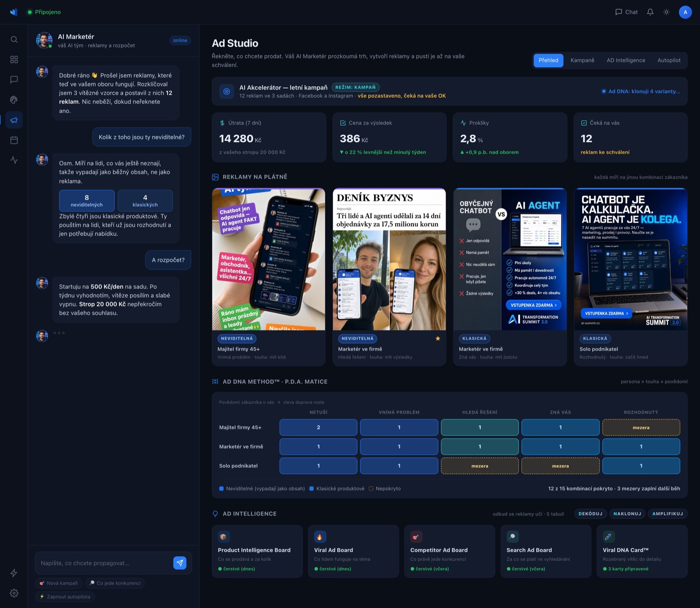Toggle favorite star on Deník Byznys ad
Viewport: 700px width, 608px height.
(x=438, y=338)
